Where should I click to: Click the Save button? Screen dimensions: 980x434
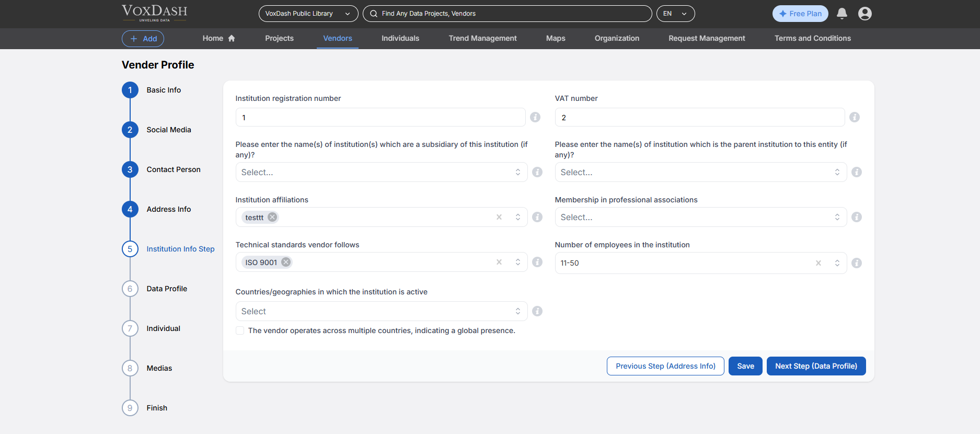pos(745,366)
